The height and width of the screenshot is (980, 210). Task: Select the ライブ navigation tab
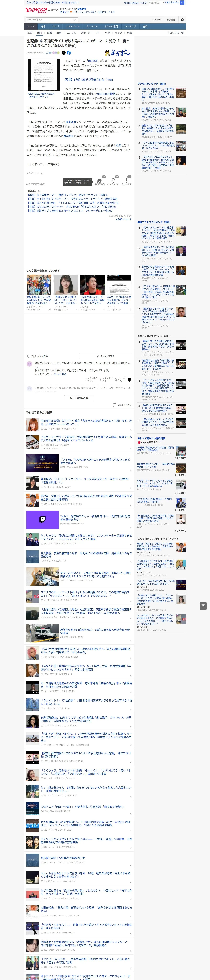tap(56, 27)
